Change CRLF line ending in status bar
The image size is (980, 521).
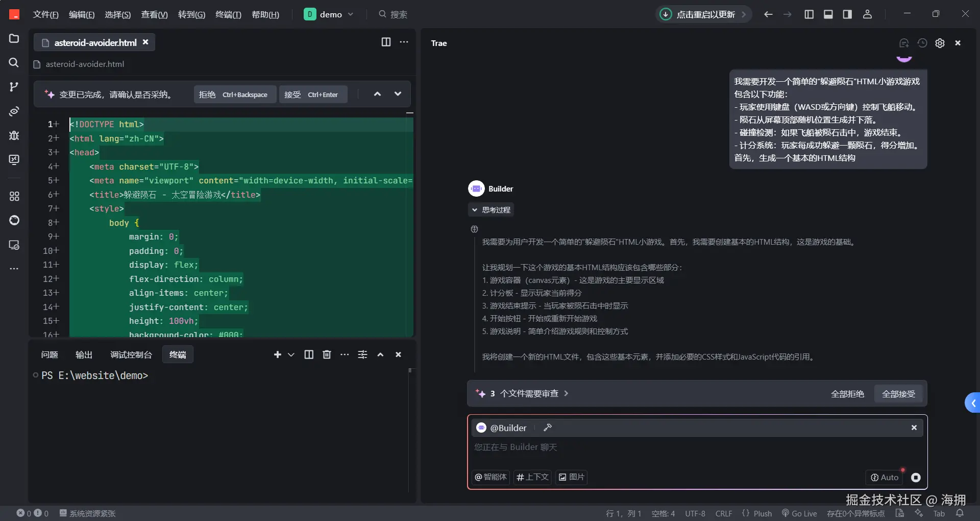coord(724,513)
